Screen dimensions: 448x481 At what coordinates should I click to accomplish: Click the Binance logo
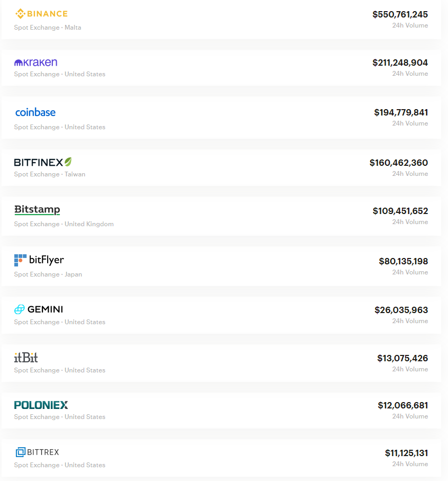41,14
